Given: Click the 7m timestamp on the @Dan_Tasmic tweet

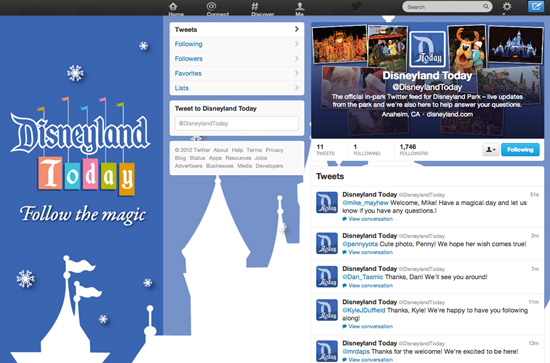Looking at the screenshot, I should [x=535, y=269].
